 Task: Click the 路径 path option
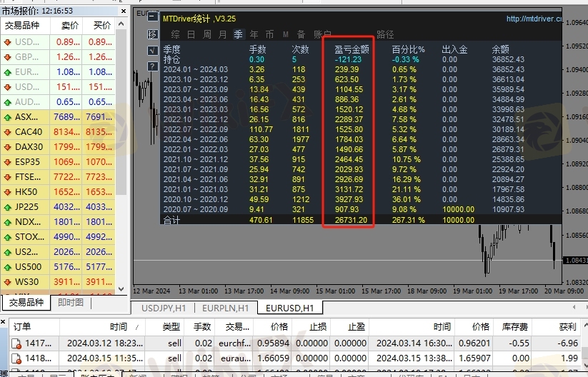pyautogui.click(x=385, y=34)
